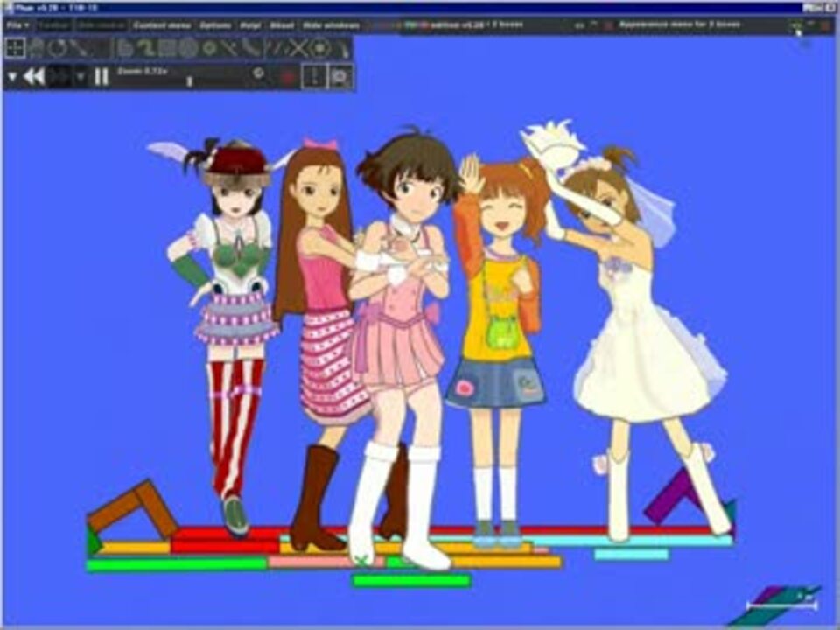Open the dropdown arrow before Undo
Image resolution: width=840 pixels, height=630 pixels.
click(11, 77)
